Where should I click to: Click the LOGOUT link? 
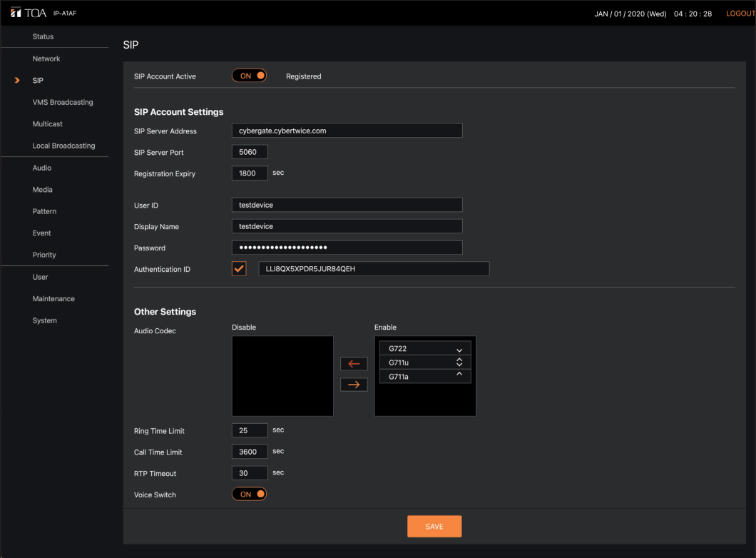coord(740,13)
